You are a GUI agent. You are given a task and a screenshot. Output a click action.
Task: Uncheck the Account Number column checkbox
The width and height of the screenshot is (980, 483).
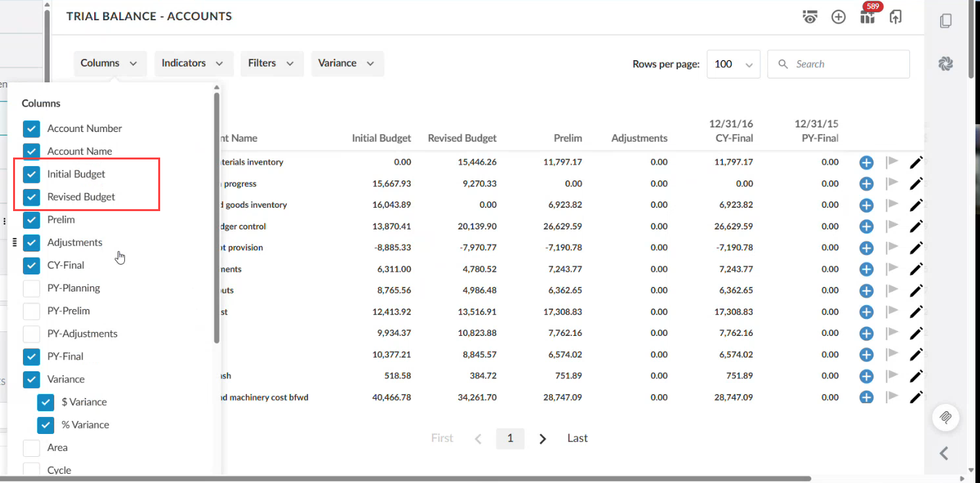[x=31, y=129]
